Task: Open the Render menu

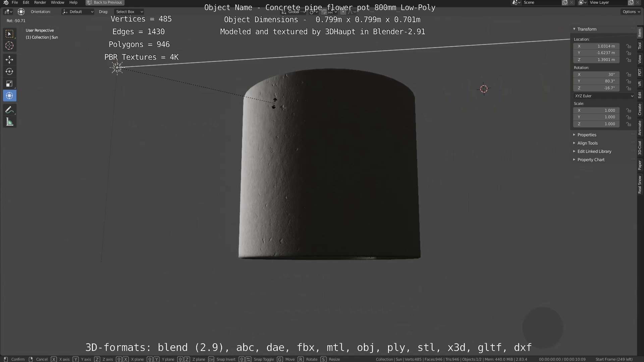Action: point(40,2)
